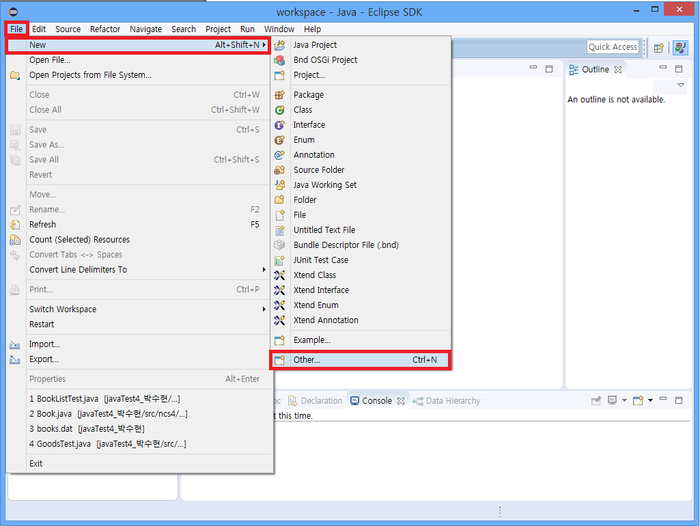The image size is (700, 526).
Task: Click the Package icon in New submenu
Action: click(279, 95)
